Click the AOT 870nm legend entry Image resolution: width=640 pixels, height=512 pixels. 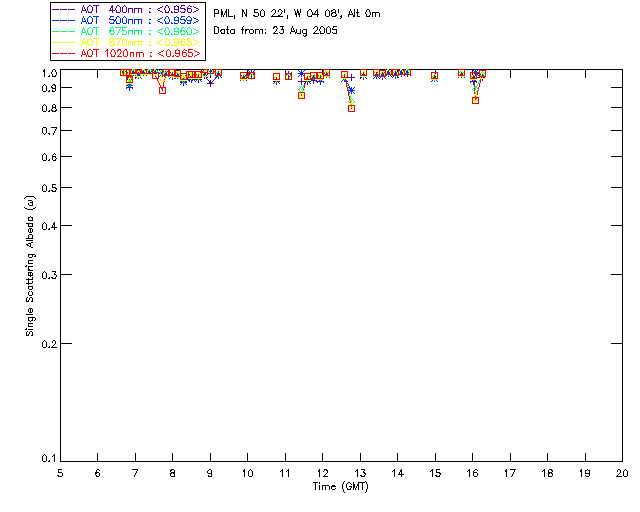point(127,42)
